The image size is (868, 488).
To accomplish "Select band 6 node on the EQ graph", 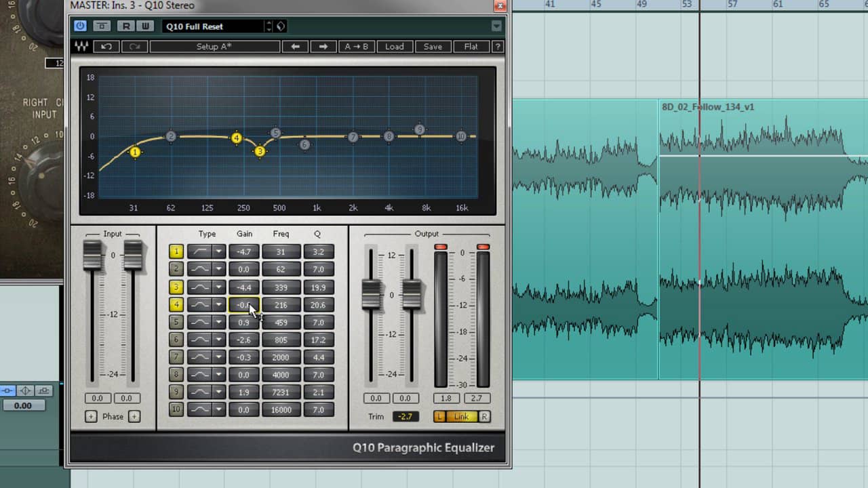I will click(304, 144).
